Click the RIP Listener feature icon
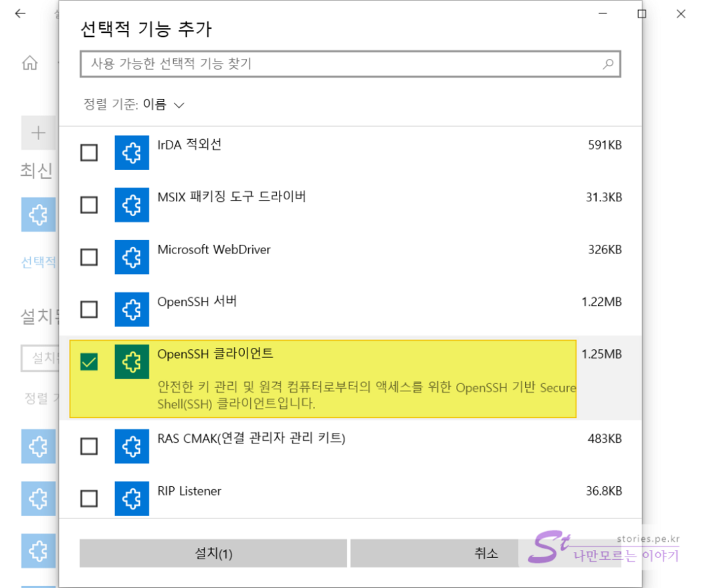Image resolution: width=701 pixels, height=588 pixels. click(131, 498)
